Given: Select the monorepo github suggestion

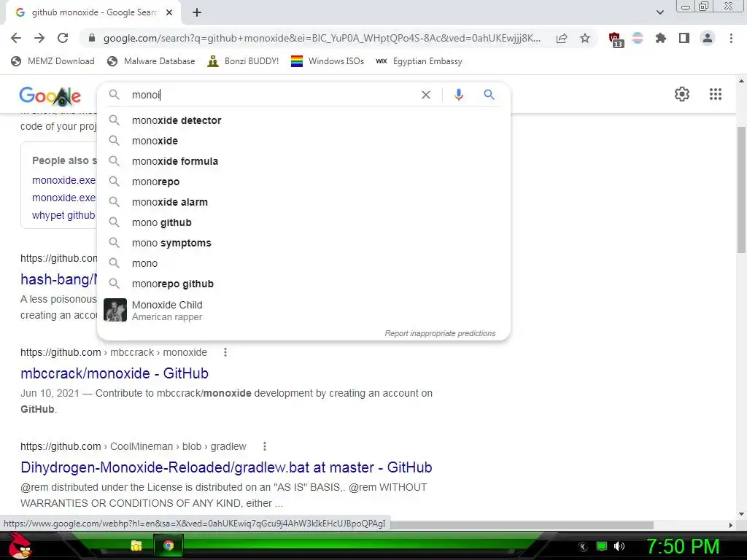Looking at the screenshot, I should [303, 284].
